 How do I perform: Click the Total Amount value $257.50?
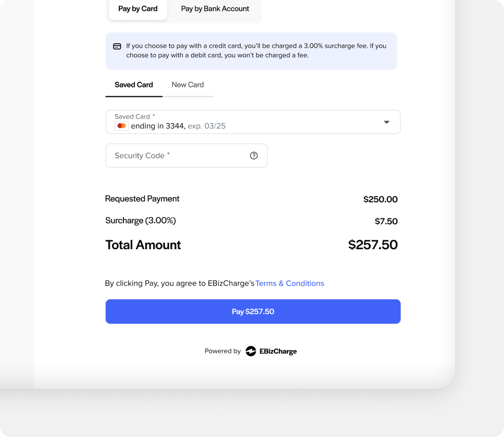coord(372,245)
